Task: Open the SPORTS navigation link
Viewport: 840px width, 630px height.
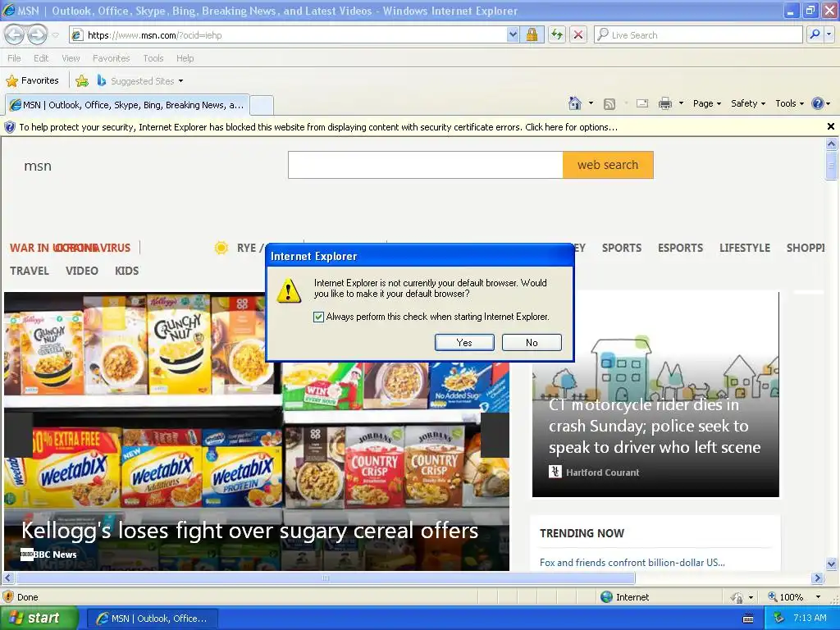Action: (622, 248)
